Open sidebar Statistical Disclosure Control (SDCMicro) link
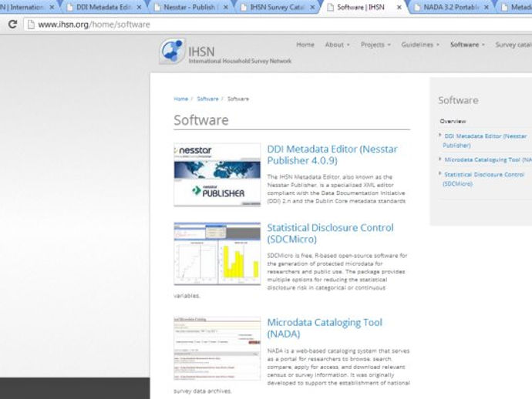 484,179
